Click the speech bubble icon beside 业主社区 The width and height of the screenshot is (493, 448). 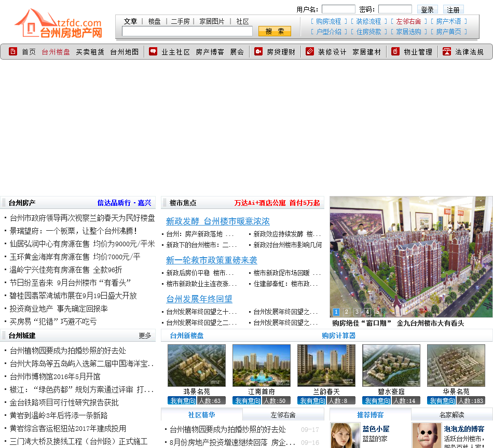point(153,51)
